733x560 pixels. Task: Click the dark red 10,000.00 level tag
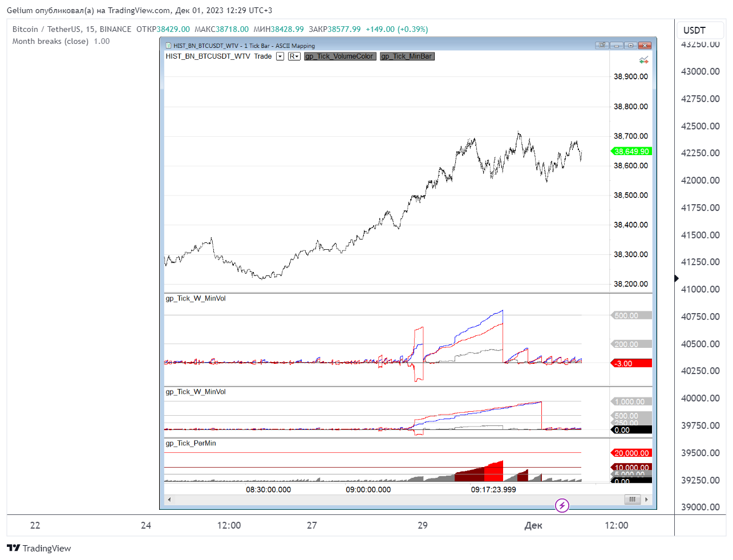tap(631, 468)
